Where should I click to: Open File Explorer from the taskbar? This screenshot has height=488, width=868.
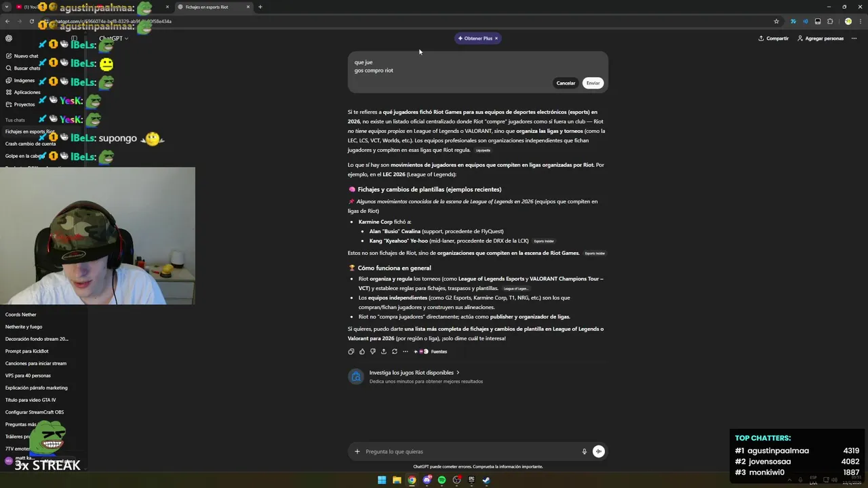(x=397, y=480)
